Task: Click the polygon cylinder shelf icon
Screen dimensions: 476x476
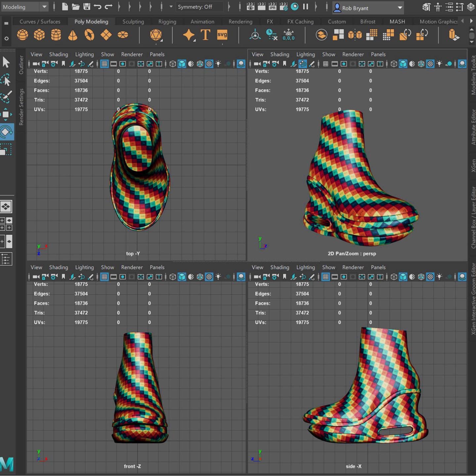Action: click(56, 35)
